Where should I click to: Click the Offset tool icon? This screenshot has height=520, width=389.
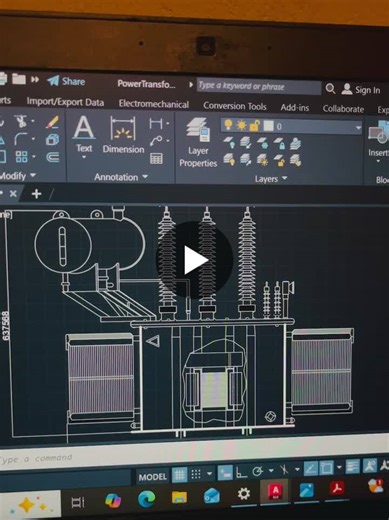point(53,157)
